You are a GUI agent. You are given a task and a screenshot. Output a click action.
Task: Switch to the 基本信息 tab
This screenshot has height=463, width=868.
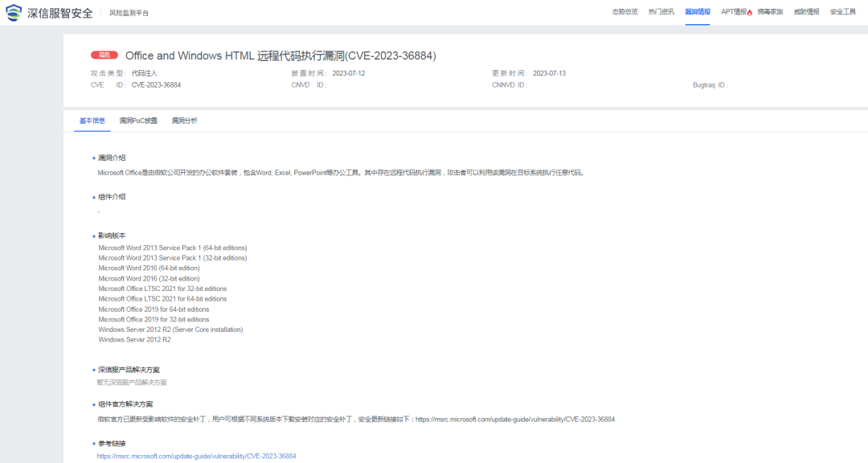click(92, 121)
